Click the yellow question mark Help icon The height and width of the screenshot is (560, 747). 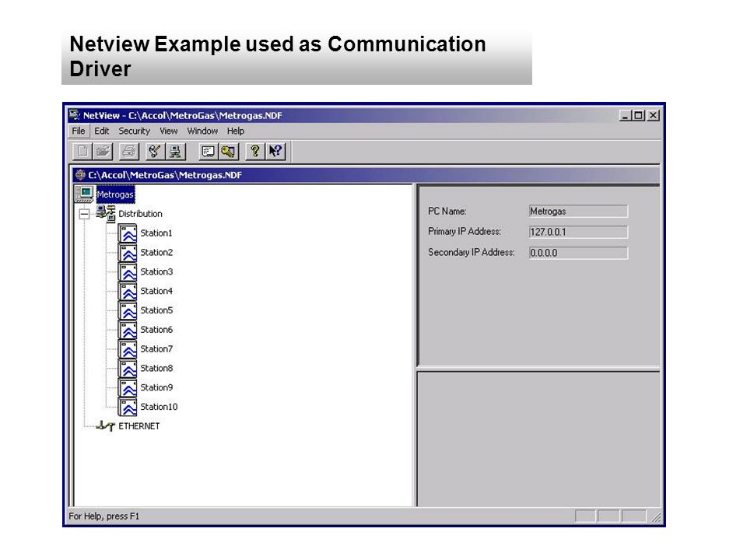[x=255, y=152]
